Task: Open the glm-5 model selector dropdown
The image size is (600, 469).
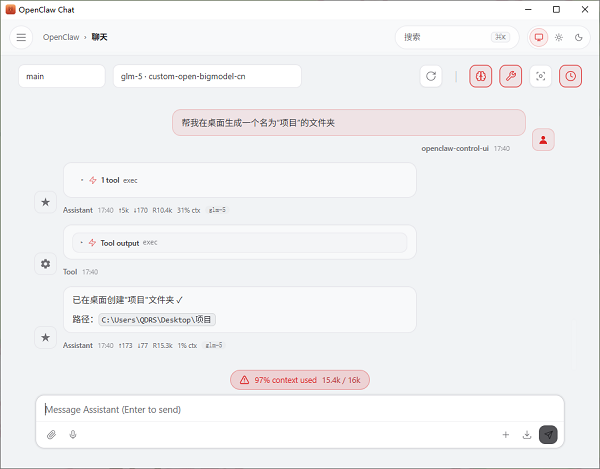Action: coord(207,76)
